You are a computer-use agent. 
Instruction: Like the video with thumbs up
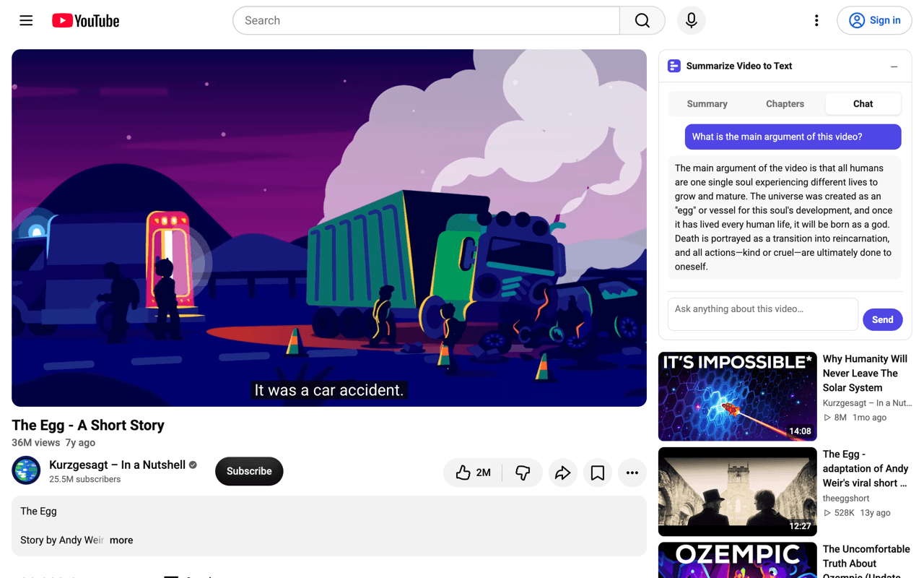(x=473, y=473)
